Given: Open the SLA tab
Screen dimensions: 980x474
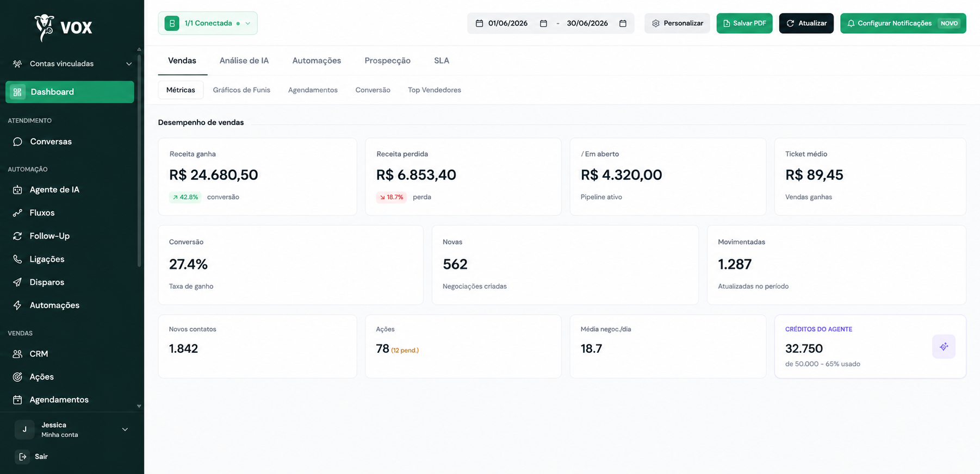Looking at the screenshot, I should (x=442, y=61).
